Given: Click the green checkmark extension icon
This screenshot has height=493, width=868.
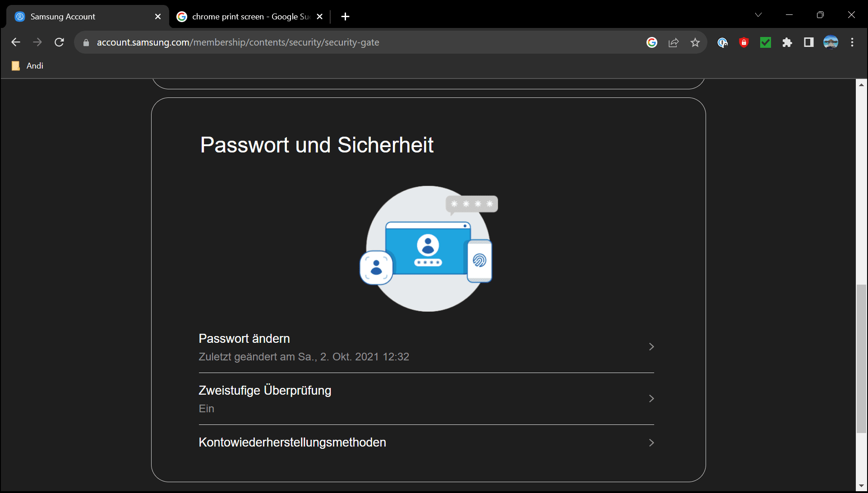Looking at the screenshot, I should point(766,42).
